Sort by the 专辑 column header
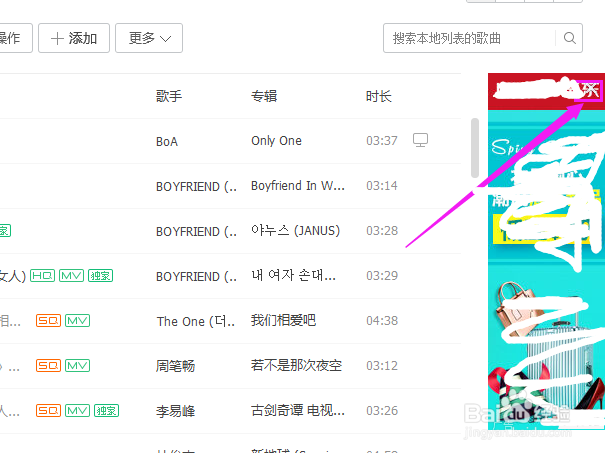This screenshot has width=606, height=453. pos(264,96)
